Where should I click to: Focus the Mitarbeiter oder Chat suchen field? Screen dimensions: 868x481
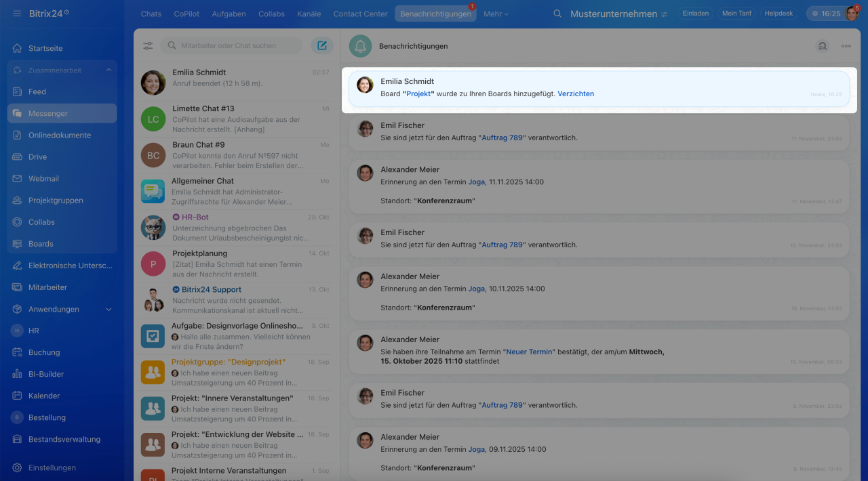231,45
